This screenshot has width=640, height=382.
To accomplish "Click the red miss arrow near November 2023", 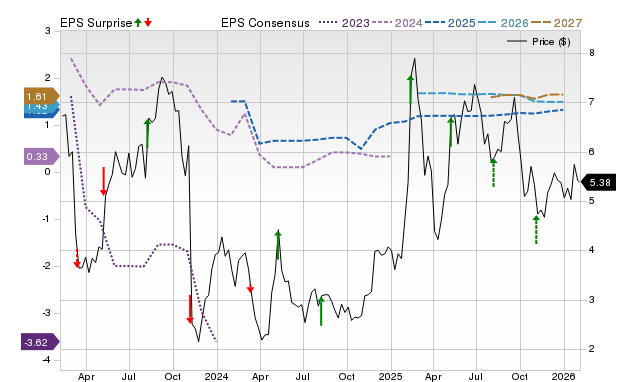I will click(x=190, y=309).
